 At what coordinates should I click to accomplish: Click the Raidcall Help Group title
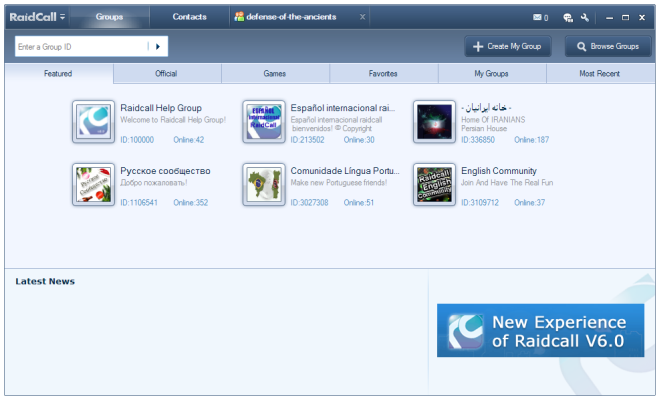(x=161, y=108)
